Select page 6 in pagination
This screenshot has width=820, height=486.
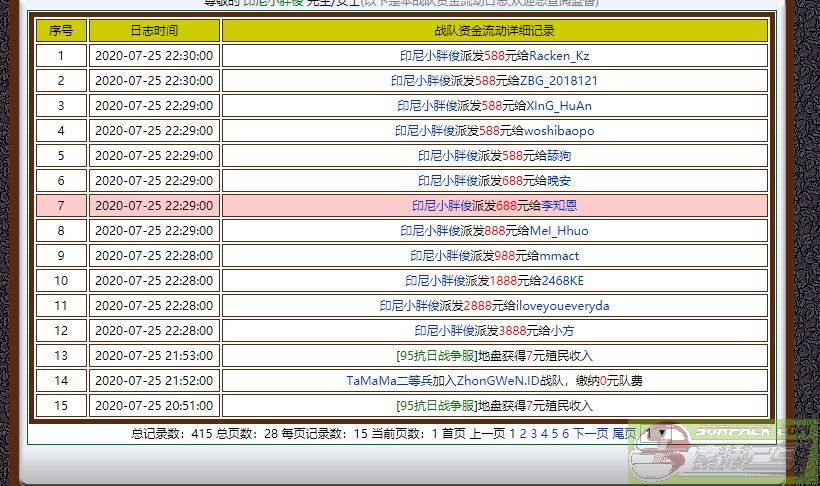565,433
